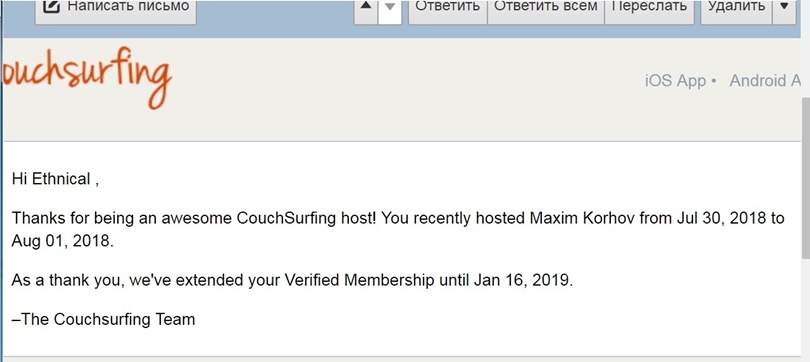Image resolution: width=810 pixels, height=362 pixels.
Task: Click The Couchsurfing Team signature
Action: [103, 320]
